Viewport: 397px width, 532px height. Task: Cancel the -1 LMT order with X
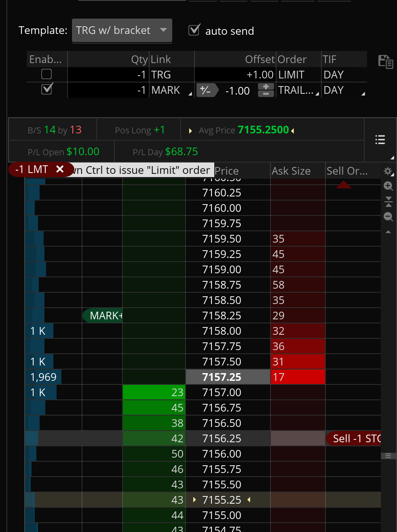pyautogui.click(x=60, y=169)
